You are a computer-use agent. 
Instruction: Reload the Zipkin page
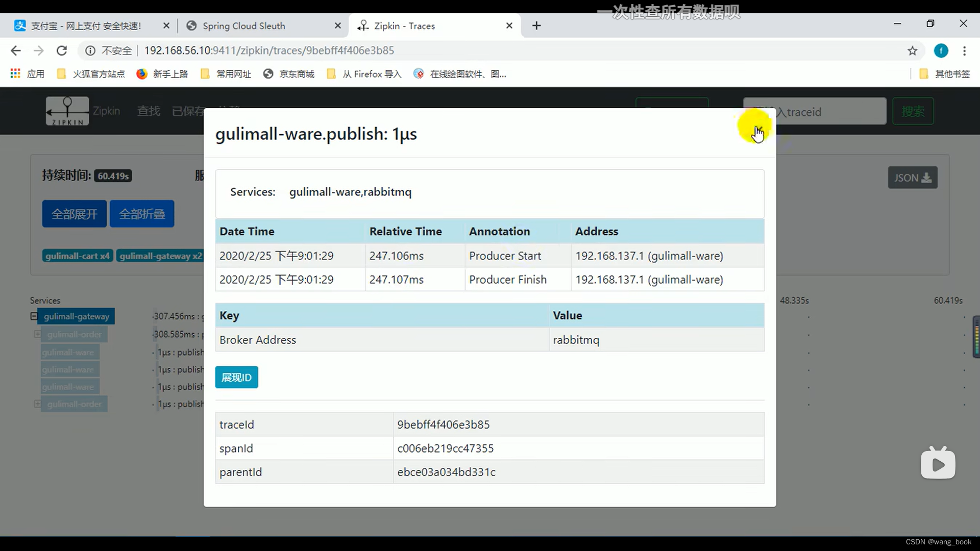[62, 51]
